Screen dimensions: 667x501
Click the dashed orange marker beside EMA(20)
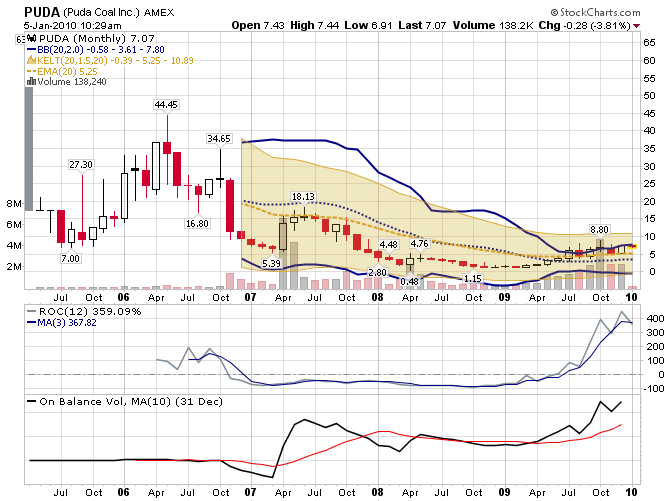31,71
